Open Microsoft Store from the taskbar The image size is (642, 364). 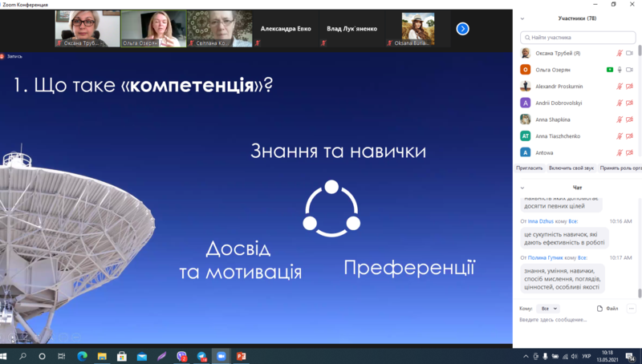tap(122, 356)
